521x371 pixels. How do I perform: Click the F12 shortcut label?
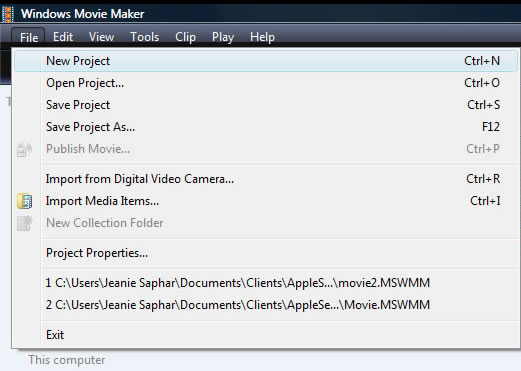click(491, 127)
